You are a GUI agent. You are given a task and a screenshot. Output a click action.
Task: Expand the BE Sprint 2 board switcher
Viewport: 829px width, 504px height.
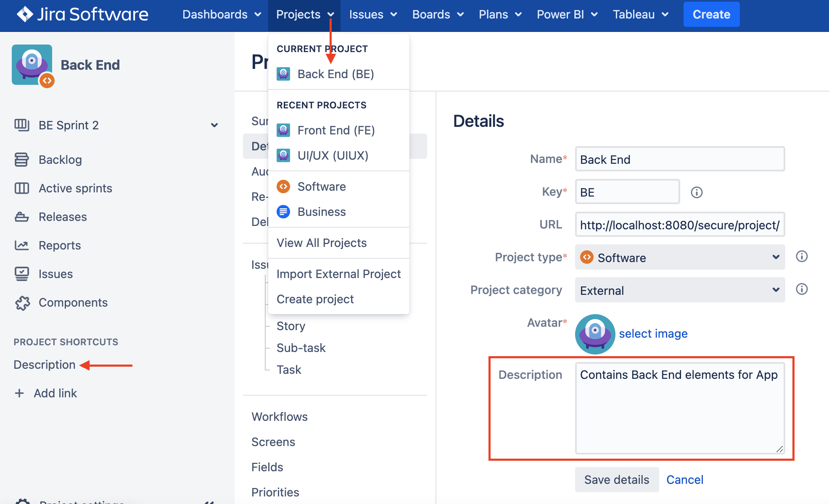click(x=214, y=125)
